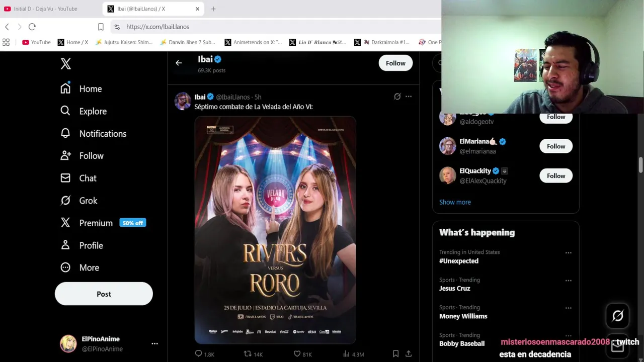
Task: Close the Ibai X browser tab
Action: click(197, 9)
